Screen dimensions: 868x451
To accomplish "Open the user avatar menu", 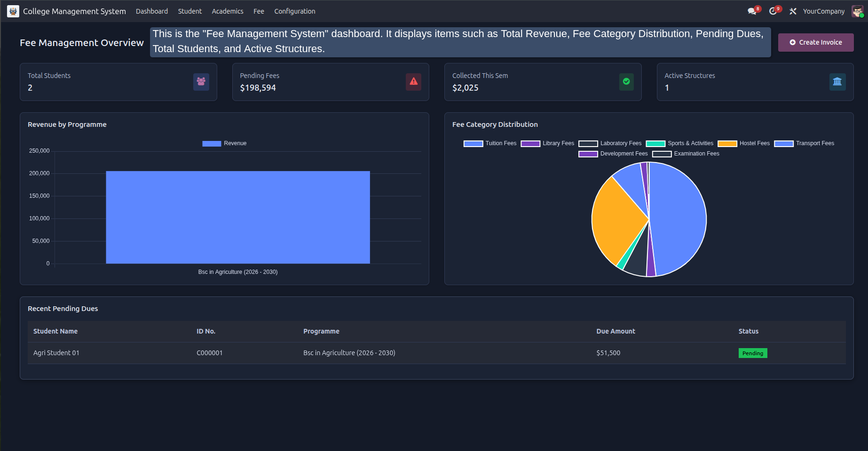I will click(x=857, y=11).
